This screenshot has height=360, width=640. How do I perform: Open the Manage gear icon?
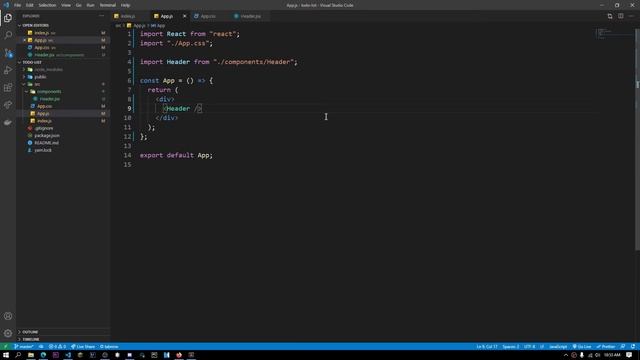[x=8, y=333]
